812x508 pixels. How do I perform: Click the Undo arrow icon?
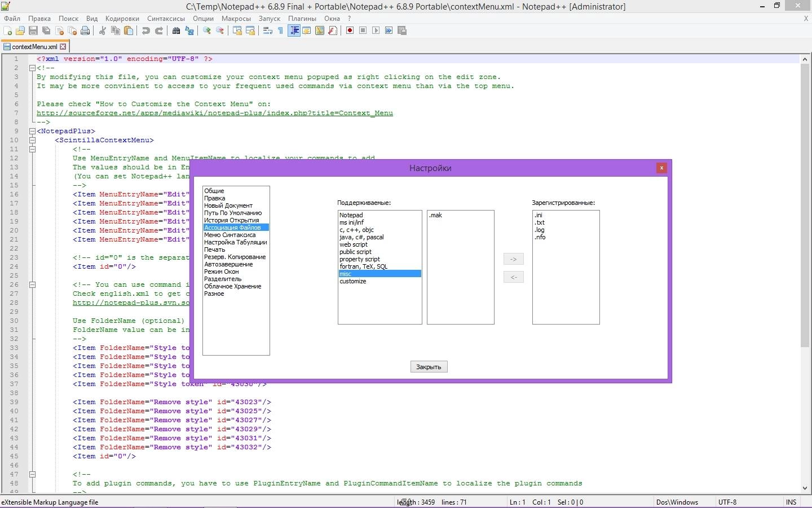(146, 30)
